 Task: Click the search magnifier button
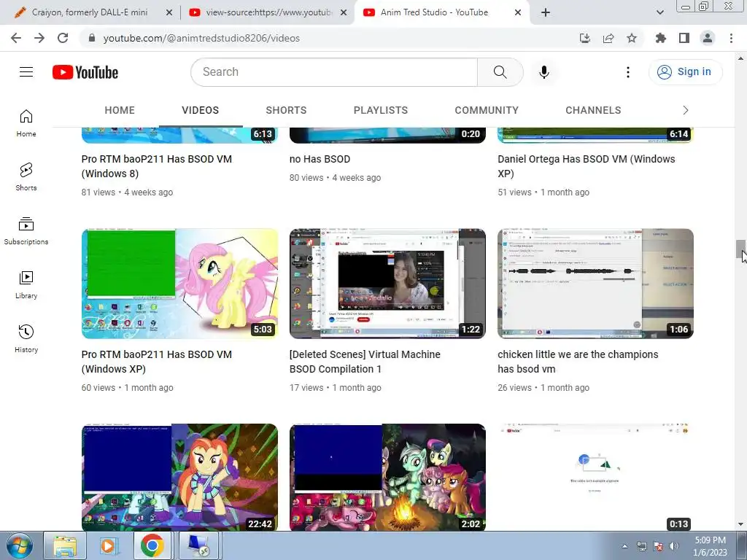[500, 72]
